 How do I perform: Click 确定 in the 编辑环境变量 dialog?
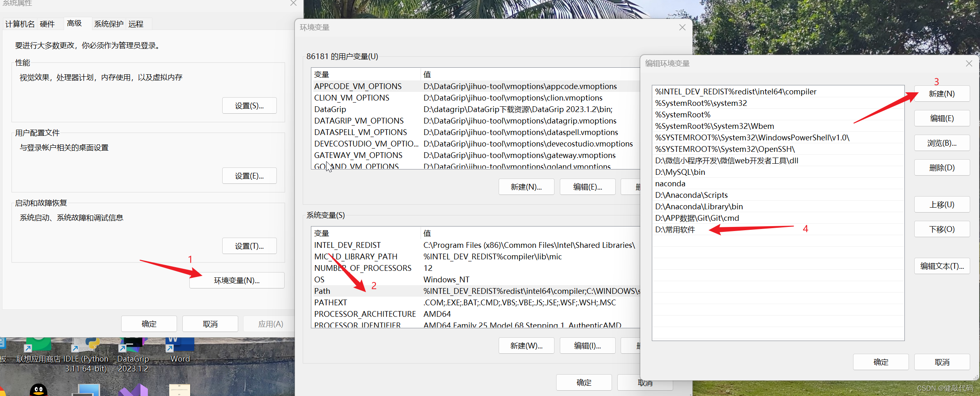(x=881, y=362)
